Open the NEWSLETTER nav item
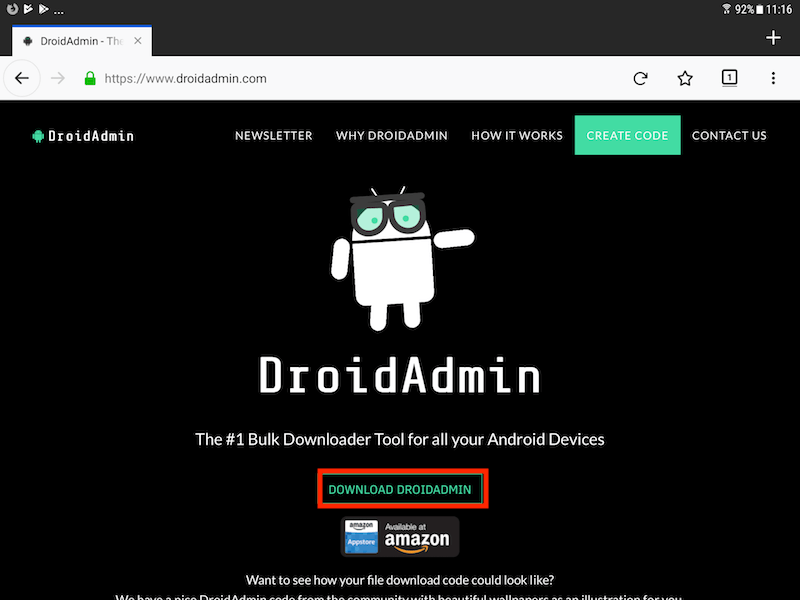 pos(273,136)
